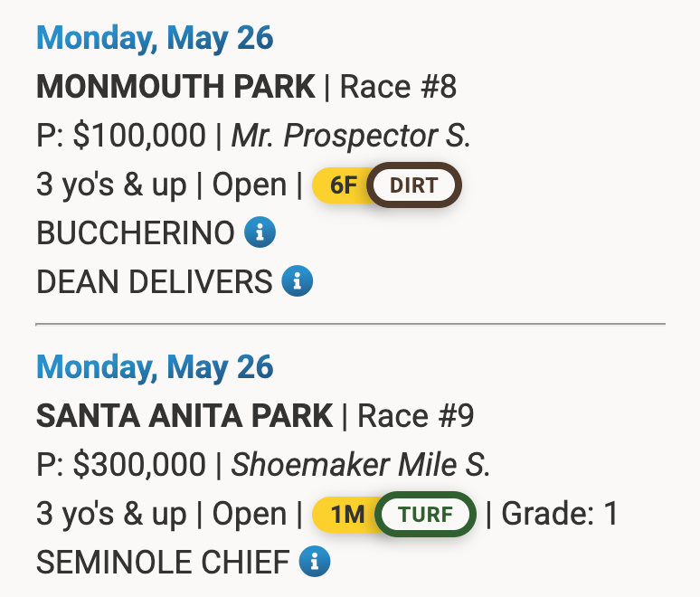Select horse name BUCCHERINO

[136, 233]
